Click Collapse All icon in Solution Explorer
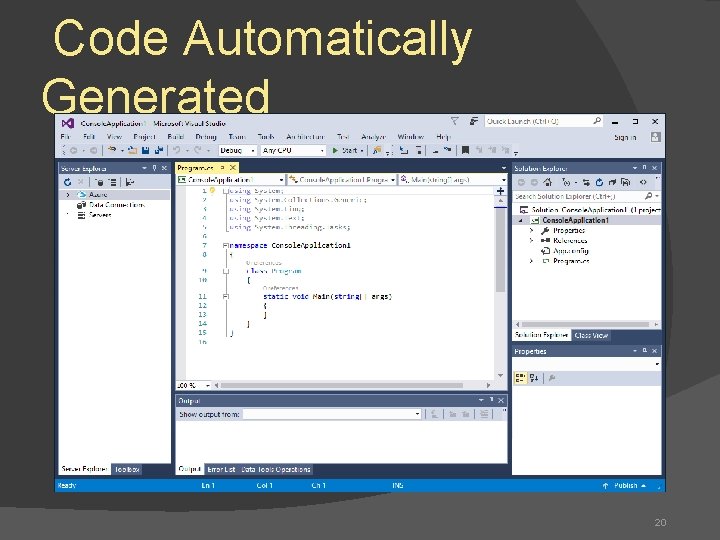 tap(612, 182)
